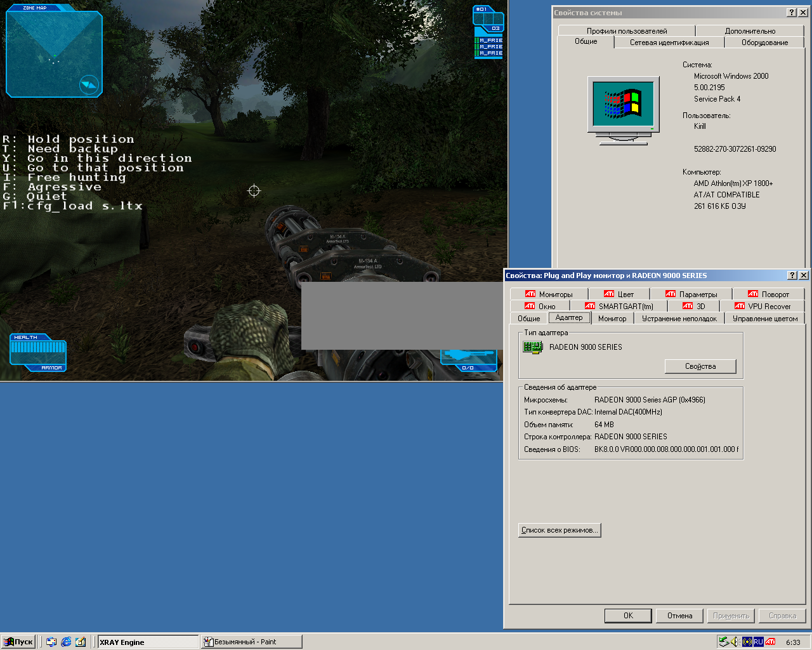The height and width of the screenshot is (650, 812).
Task: Click the help button in RADEON properties title bar
Action: click(x=792, y=275)
